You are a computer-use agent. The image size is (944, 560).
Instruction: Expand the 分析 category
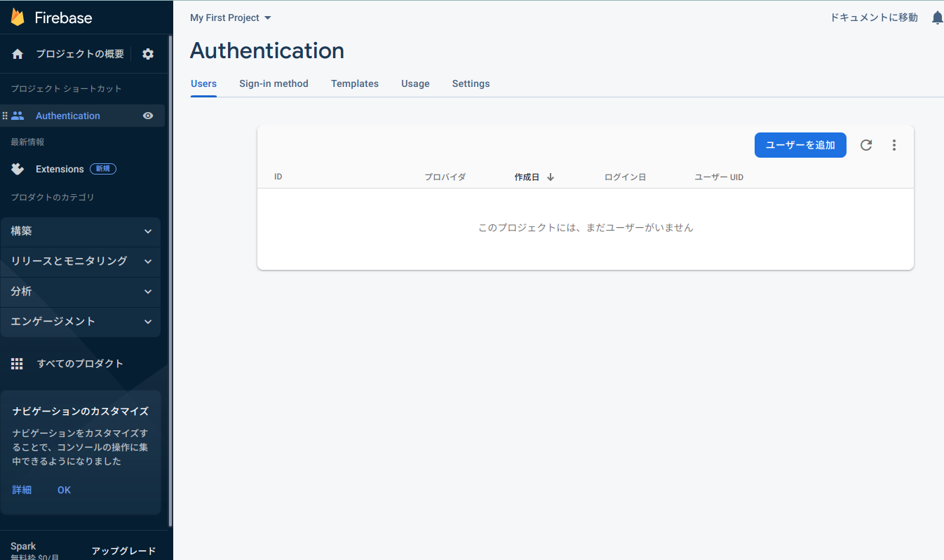[x=81, y=292]
